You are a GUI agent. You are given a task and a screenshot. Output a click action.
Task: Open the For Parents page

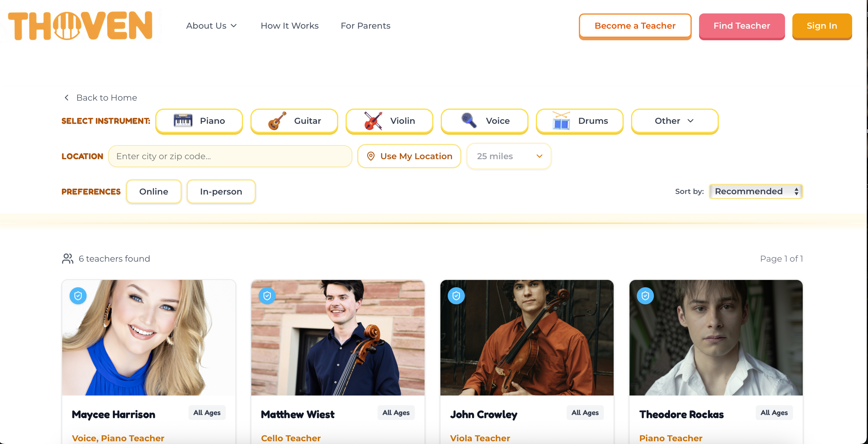click(365, 26)
